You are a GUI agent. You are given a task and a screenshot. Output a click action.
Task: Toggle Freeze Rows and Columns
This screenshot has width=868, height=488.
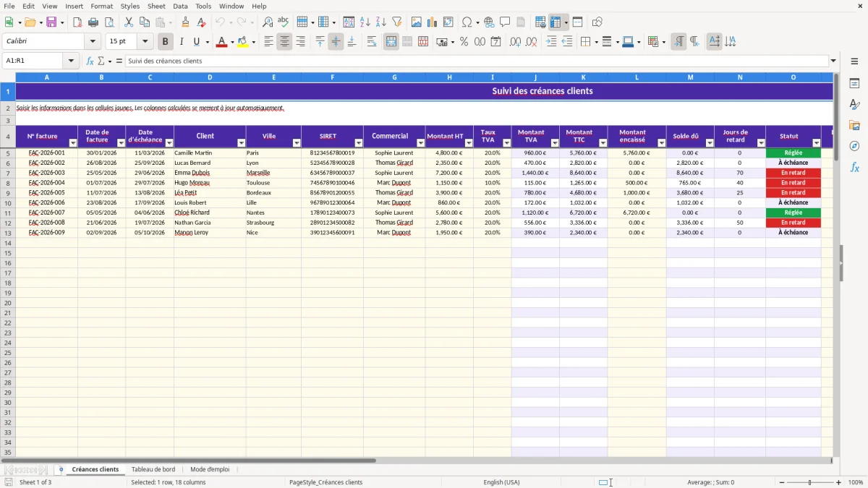[556, 22]
